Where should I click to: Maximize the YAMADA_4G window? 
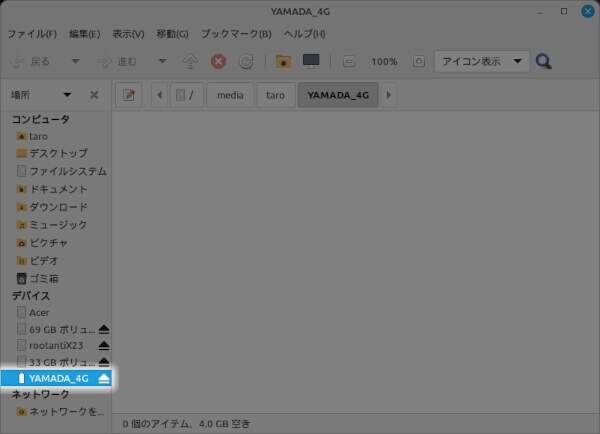coord(564,11)
